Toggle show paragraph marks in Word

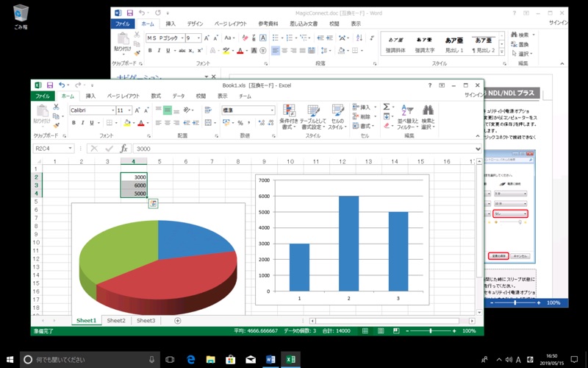372,38
